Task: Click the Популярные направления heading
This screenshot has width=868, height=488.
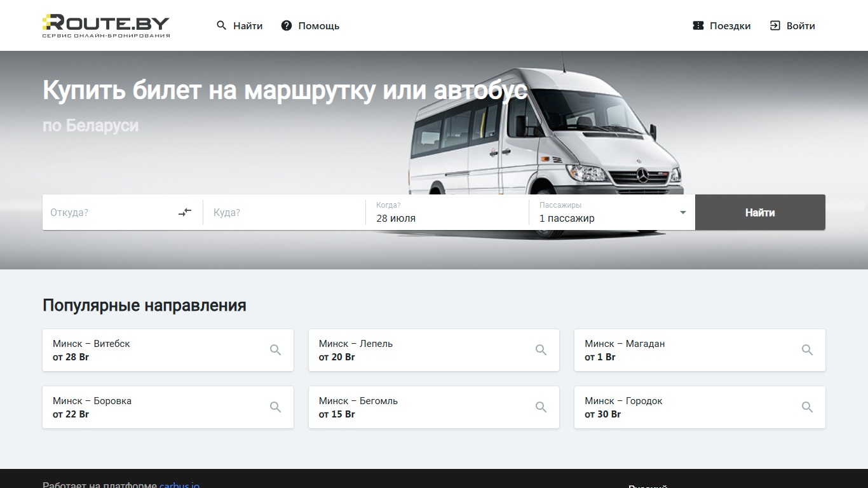Action: tap(144, 306)
